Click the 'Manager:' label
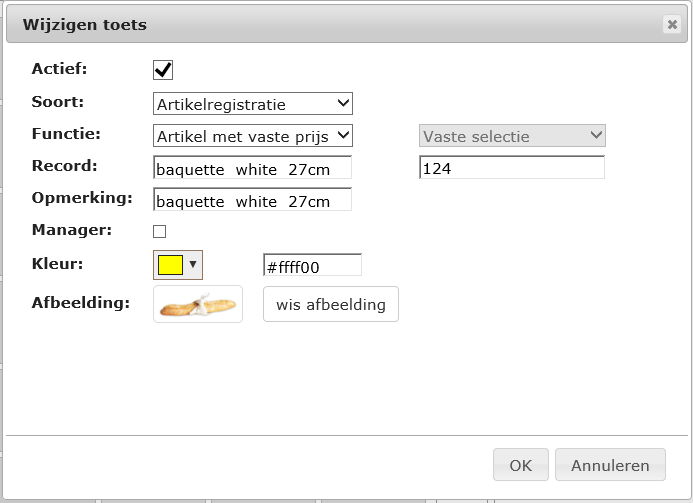693x503 pixels. [72, 230]
